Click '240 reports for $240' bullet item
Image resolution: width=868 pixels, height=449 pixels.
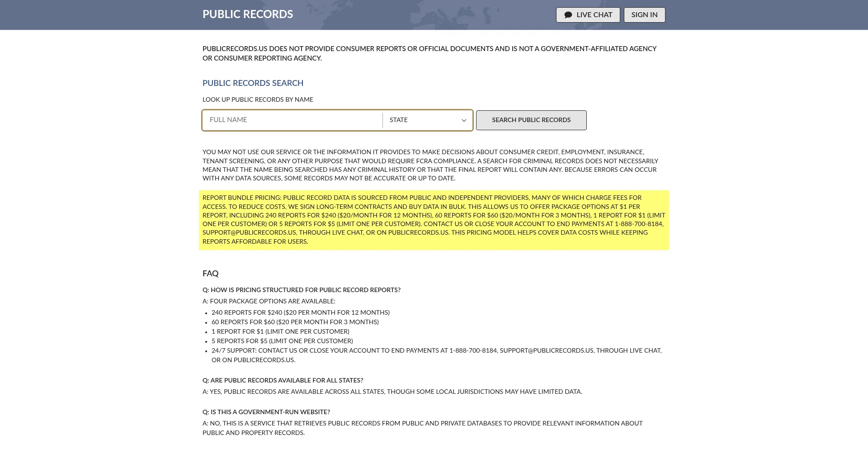(x=301, y=312)
